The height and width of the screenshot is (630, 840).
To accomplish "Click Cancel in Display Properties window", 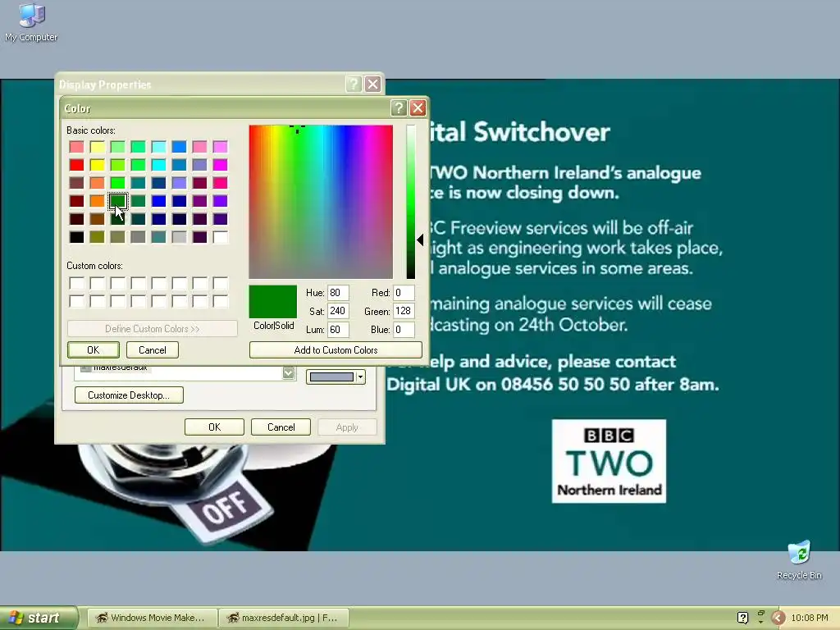I will (x=281, y=427).
